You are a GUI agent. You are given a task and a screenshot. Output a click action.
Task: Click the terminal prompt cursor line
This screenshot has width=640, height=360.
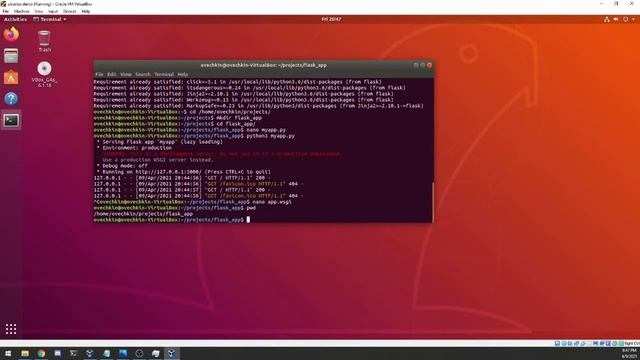(172, 220)
